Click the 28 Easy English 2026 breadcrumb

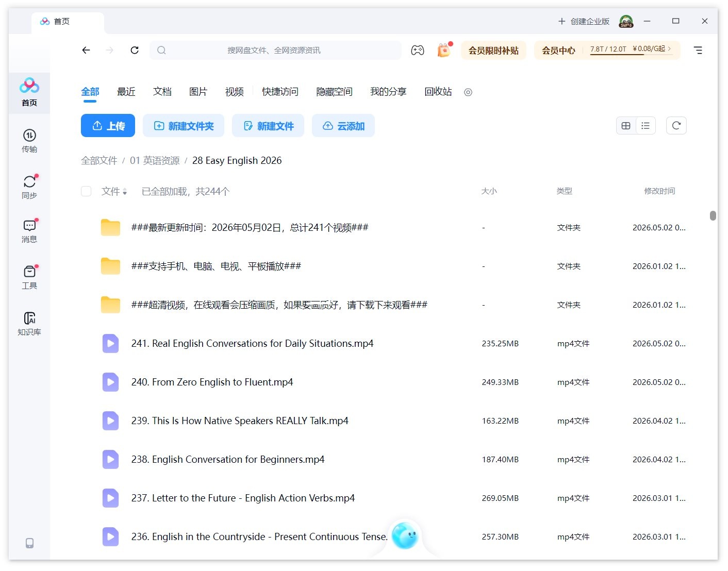pyautogui.click(x=237, y=160)
